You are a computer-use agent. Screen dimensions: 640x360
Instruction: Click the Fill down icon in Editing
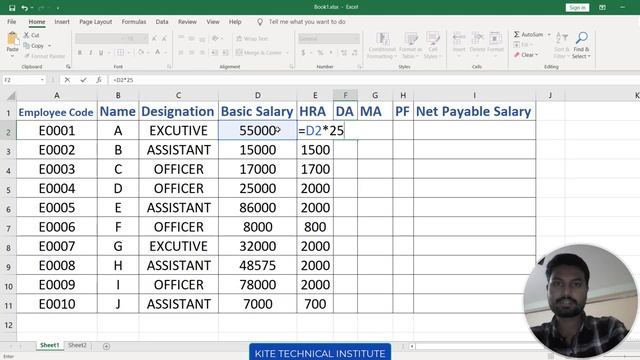tap(517, 44)
